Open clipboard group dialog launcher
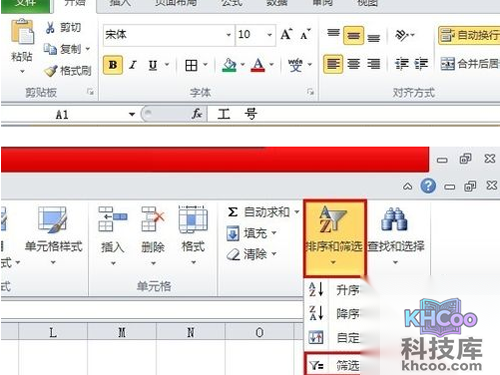 90,92
